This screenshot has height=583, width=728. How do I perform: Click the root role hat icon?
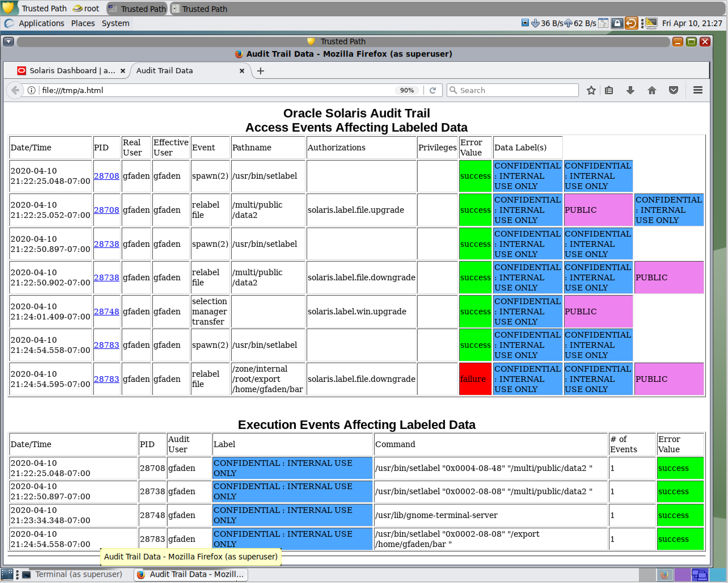point(78,9)
